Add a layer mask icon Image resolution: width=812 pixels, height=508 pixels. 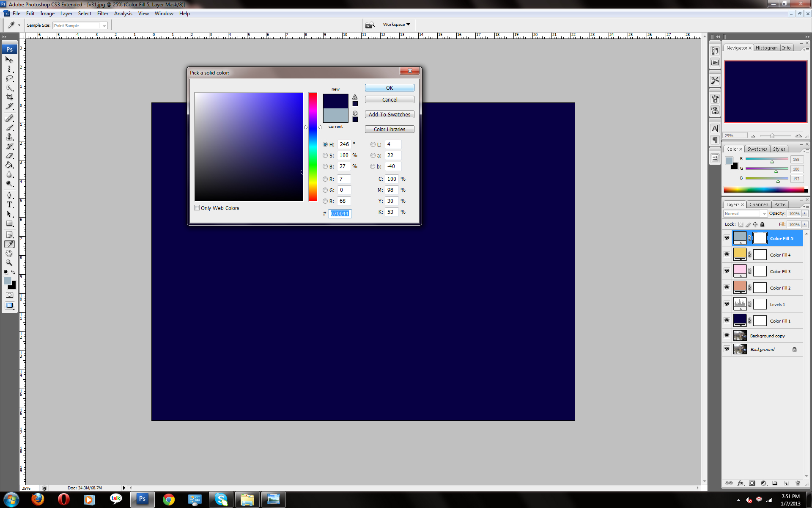[x=752, y=483]
